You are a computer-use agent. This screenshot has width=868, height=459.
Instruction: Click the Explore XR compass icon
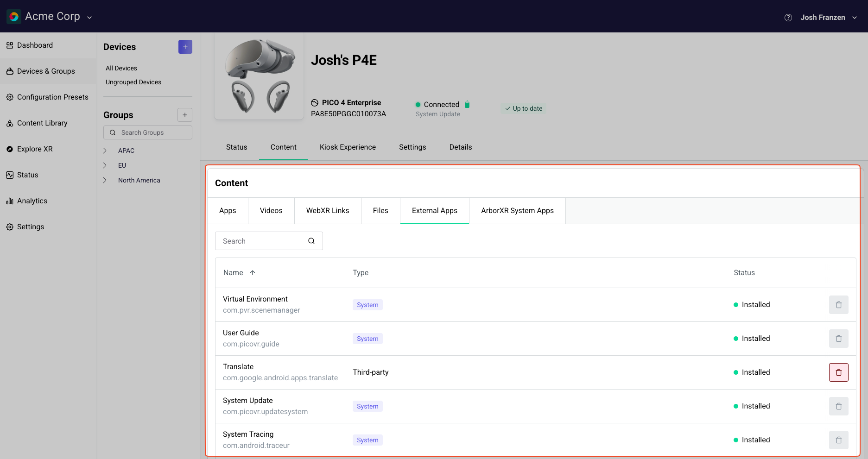click(10, 149)
